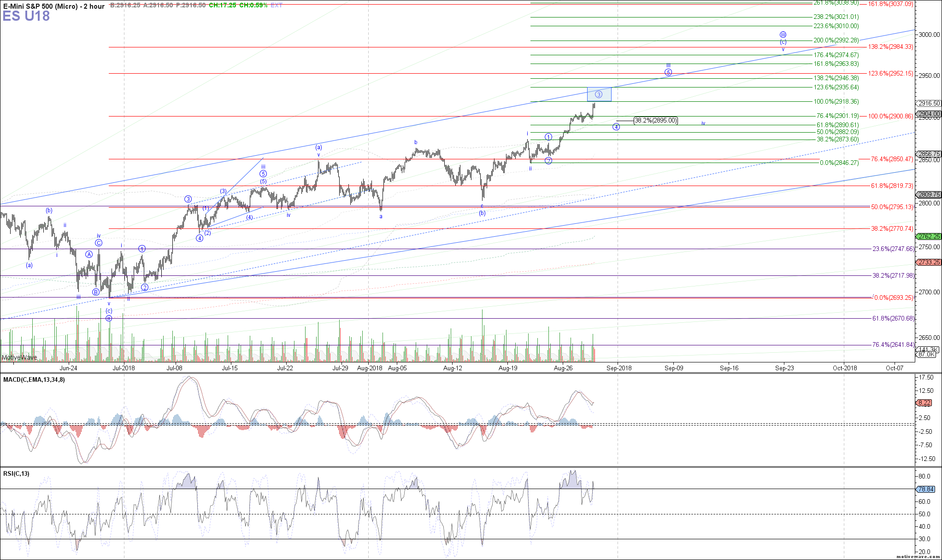This screenshot has width=942, height=560.
Task: Click the 76.4%(2641.84) level label
Action: (893, 344)
